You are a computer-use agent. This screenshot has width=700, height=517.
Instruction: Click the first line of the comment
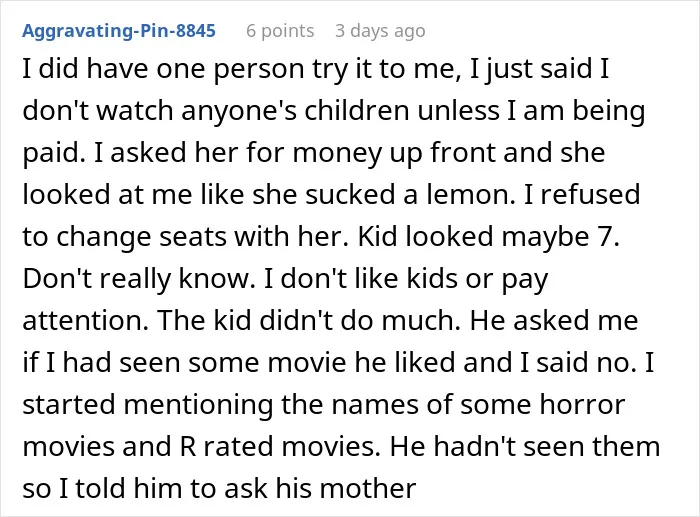coord(316,70)
